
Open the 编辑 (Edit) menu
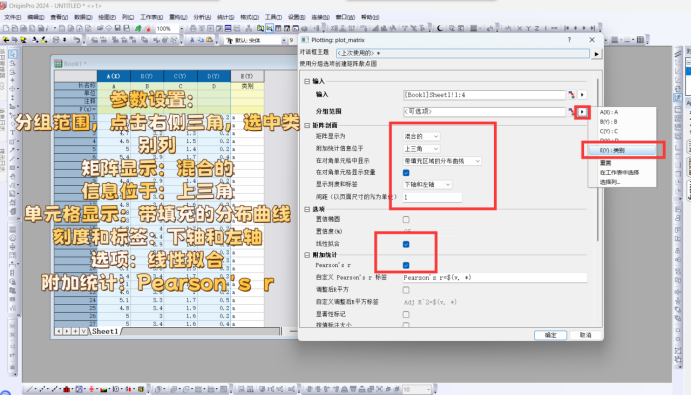click(36, 17)
